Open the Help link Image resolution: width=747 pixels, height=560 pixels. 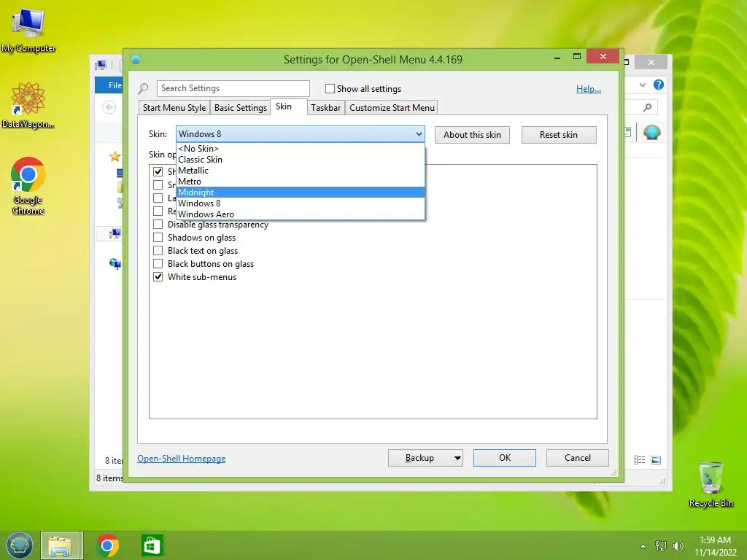(x=589, y=89)
